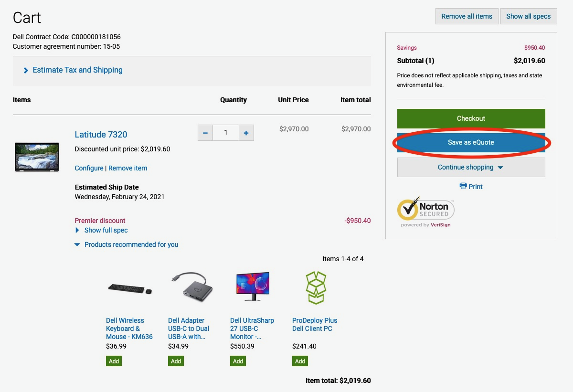Click Remove all items button
This screenshot has width=573, height=392.
click(467, 16)
